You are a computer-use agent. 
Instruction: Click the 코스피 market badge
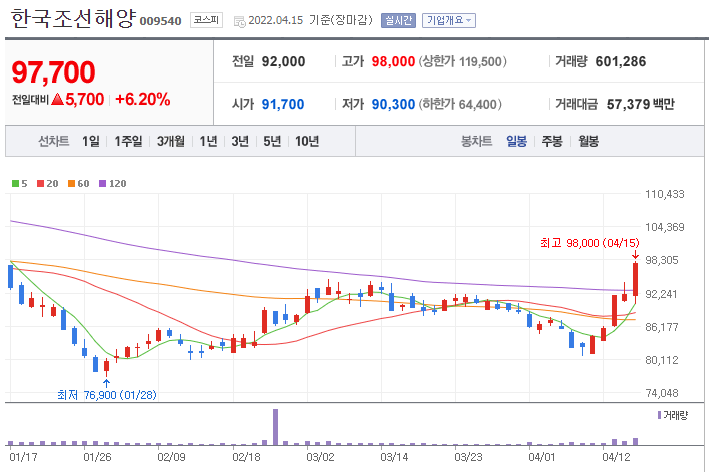pyautogui.click(x=206, y=20)
